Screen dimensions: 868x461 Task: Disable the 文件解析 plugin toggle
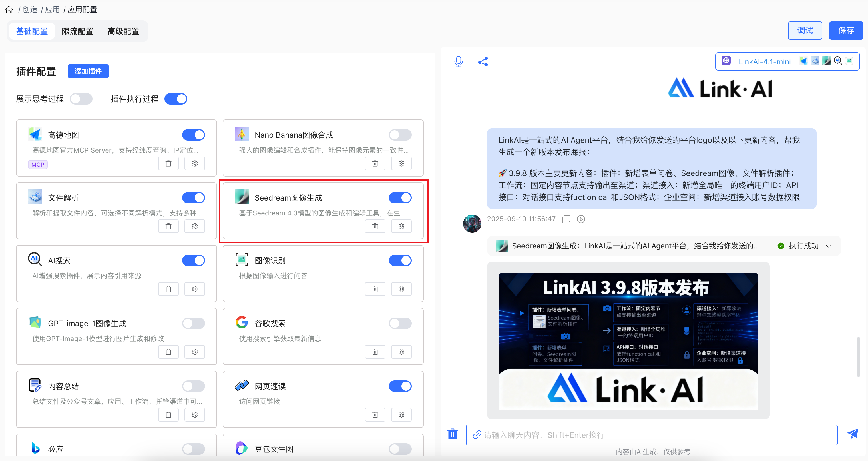pyautogui.click(x=193, y=198)
